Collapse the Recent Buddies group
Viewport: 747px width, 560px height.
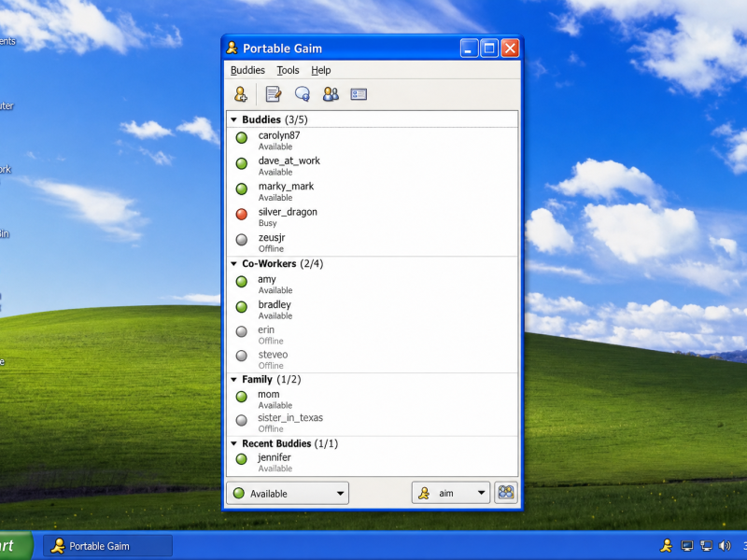[x=234, y=444]
